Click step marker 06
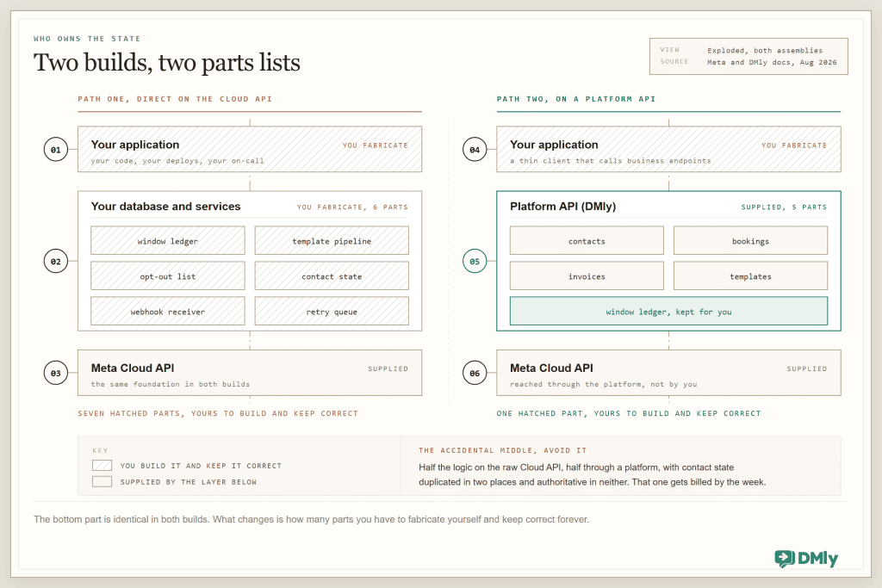Image resolution: width=882 pixels, height=588 pixels. pyautogui.click(x=475, y=373)
